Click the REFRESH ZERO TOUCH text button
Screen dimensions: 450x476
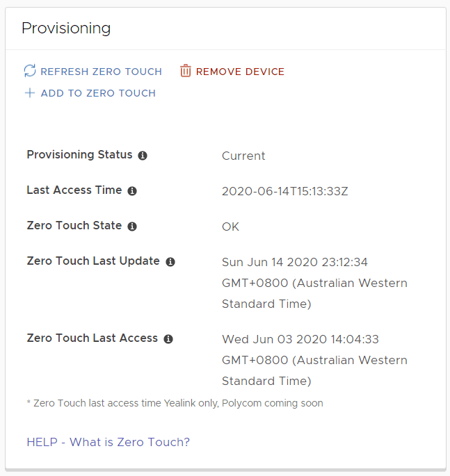(101, 72)
